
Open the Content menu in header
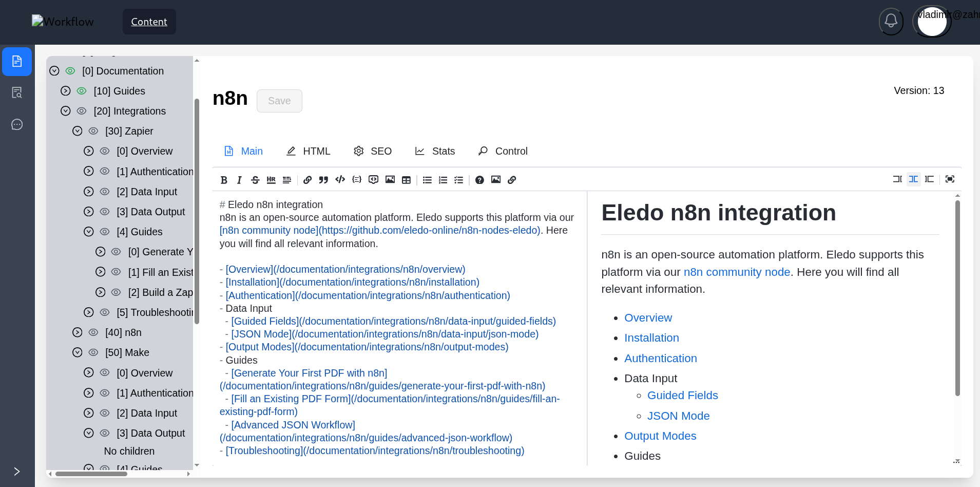149,22
